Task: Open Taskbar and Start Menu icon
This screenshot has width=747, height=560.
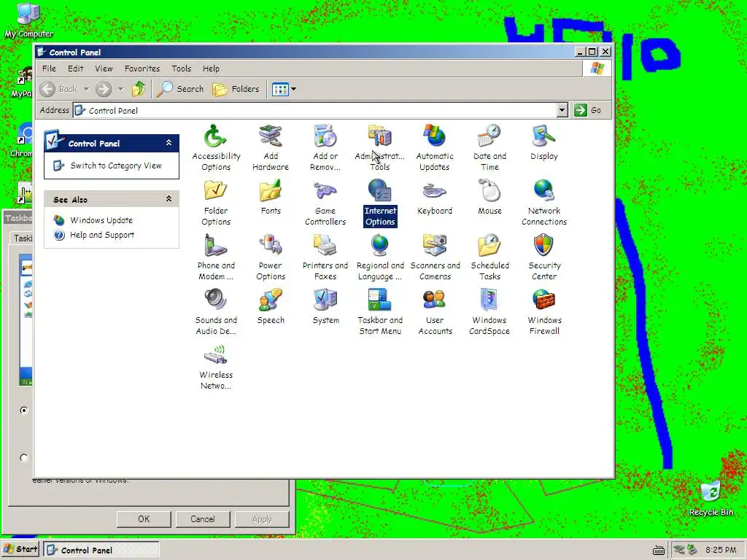Action: pyautogui.click(x=379, y=312)
